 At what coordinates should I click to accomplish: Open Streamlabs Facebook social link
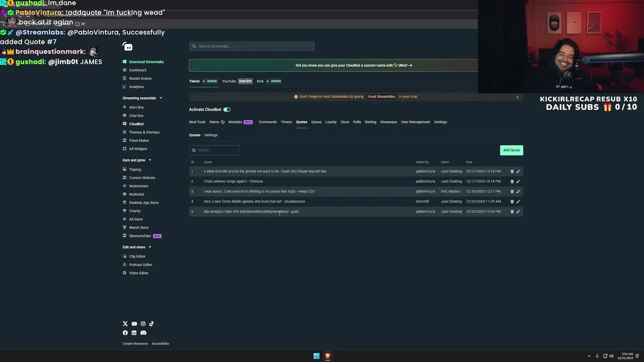pos(125,333)
